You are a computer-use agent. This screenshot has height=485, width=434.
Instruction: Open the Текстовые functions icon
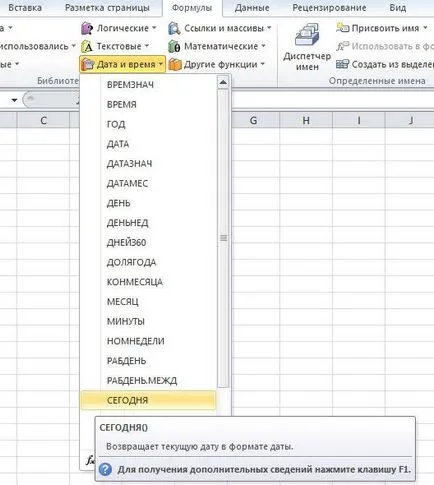[87, 47]
